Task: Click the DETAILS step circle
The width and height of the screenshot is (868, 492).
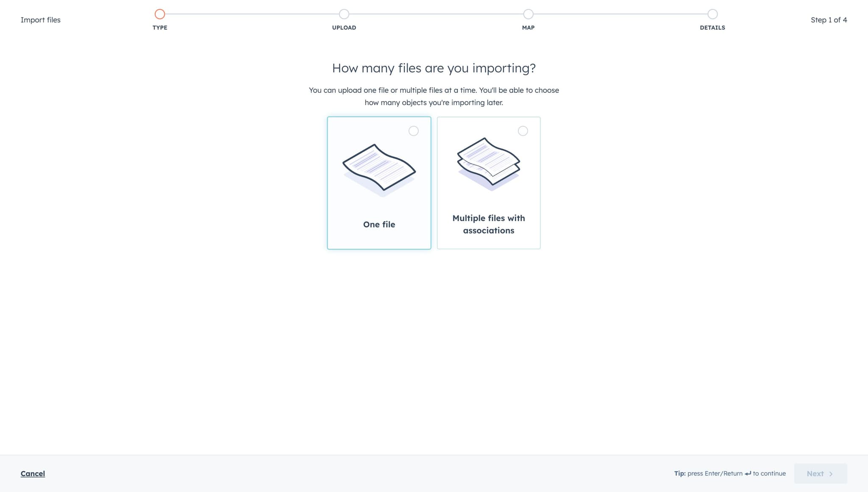Action: coord(712,14)
